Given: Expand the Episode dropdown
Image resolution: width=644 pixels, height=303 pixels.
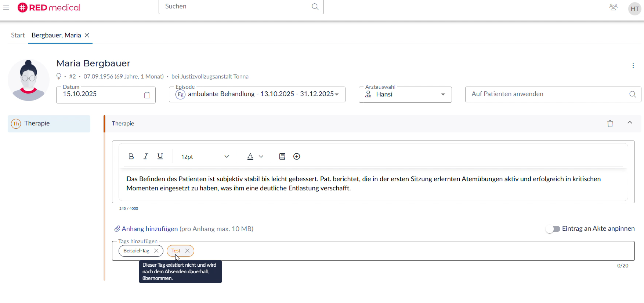Looking at the screenshot, I should point(337,95).
